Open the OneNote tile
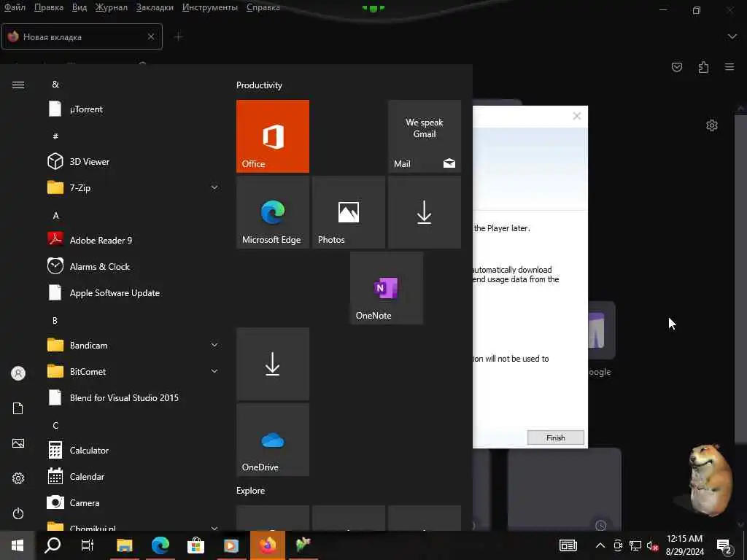 pyautogui.click(x=387, y=288)
